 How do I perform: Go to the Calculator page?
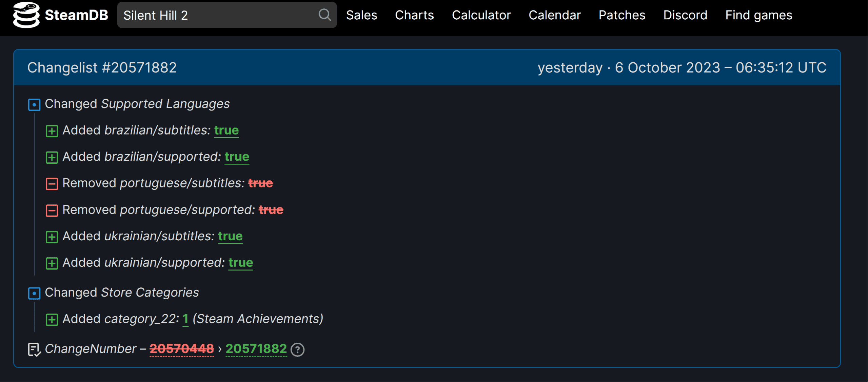point(481,15)
